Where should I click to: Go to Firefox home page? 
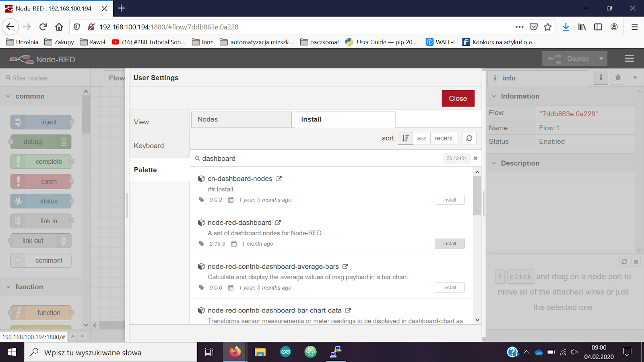click(59, 27)
